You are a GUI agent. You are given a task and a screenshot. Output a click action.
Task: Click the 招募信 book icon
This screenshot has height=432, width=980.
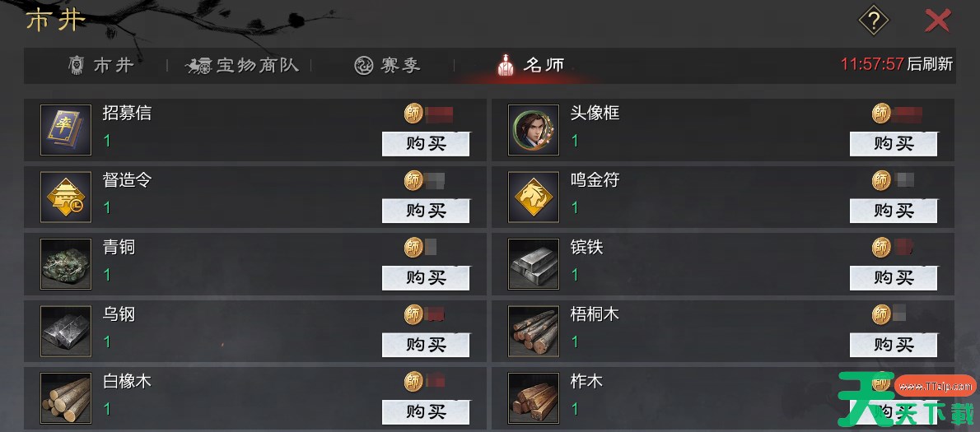pyautogui.click(x=66, y=130)
